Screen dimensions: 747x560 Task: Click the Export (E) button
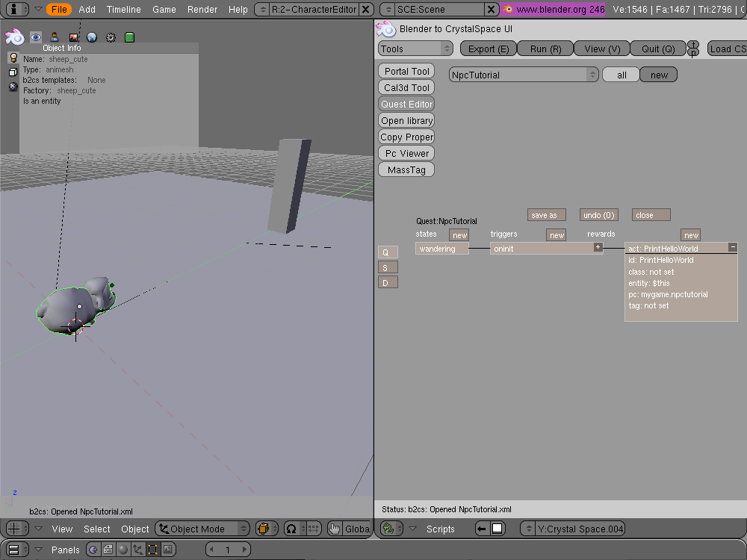click(x=488, y=49)
